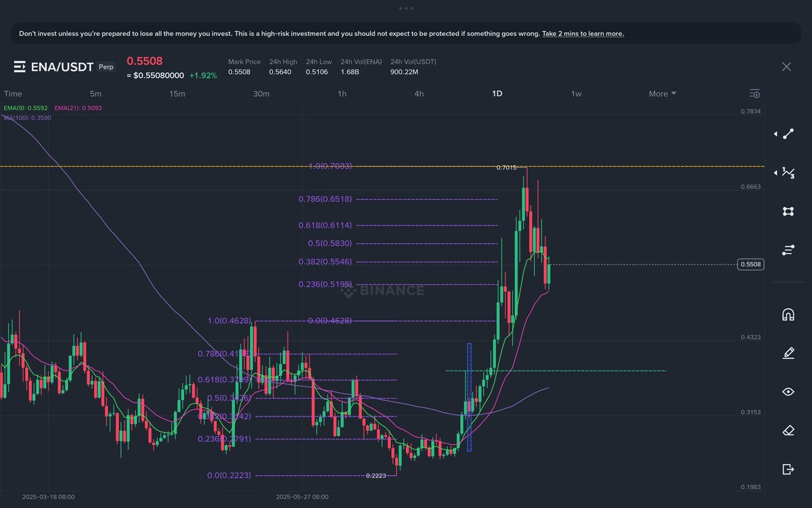This screenshot has height=508, width=812.
Task: Click the 24h High value 0.5640
Action: pyautogui.click(x=280, y=72)
